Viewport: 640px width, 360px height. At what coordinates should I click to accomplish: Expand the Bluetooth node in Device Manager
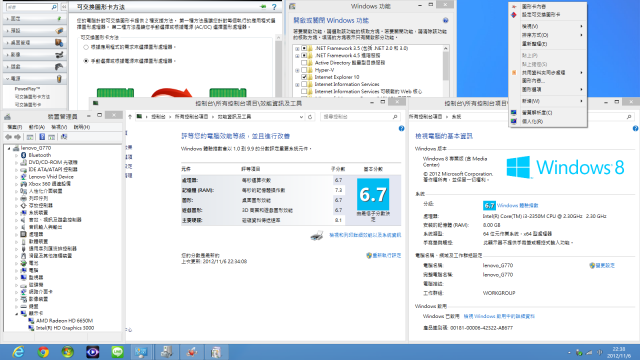click(17, 156)
